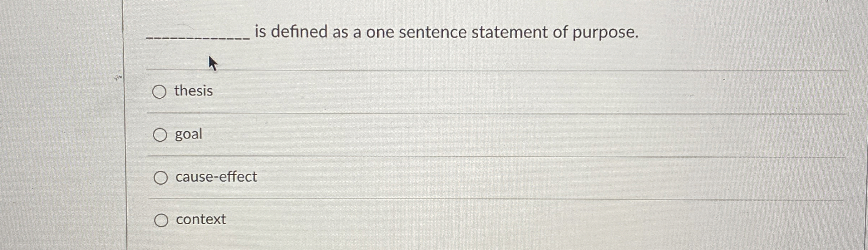Mark thesis as your selected choice

(x=160, y=92)
